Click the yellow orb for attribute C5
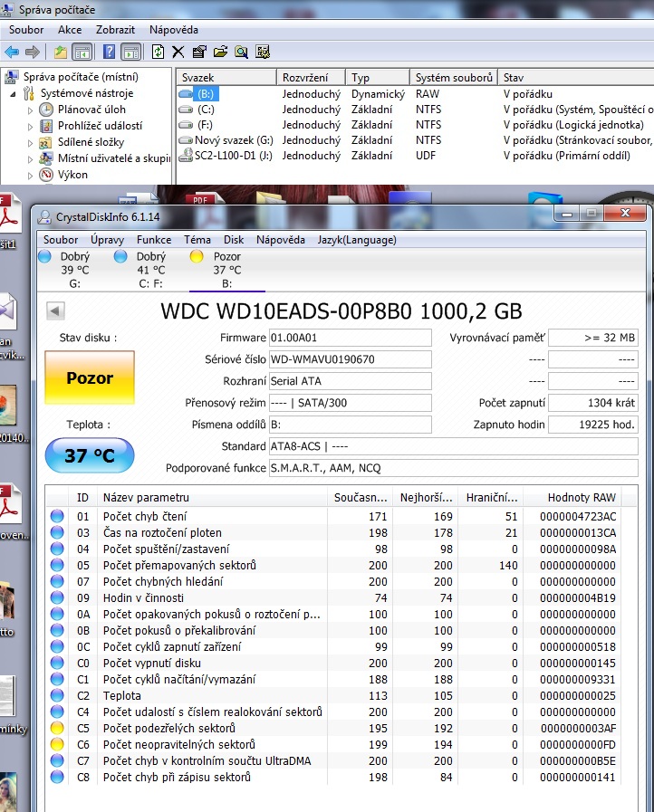This screenshot has height=812, width=654. tap(57, 728)
